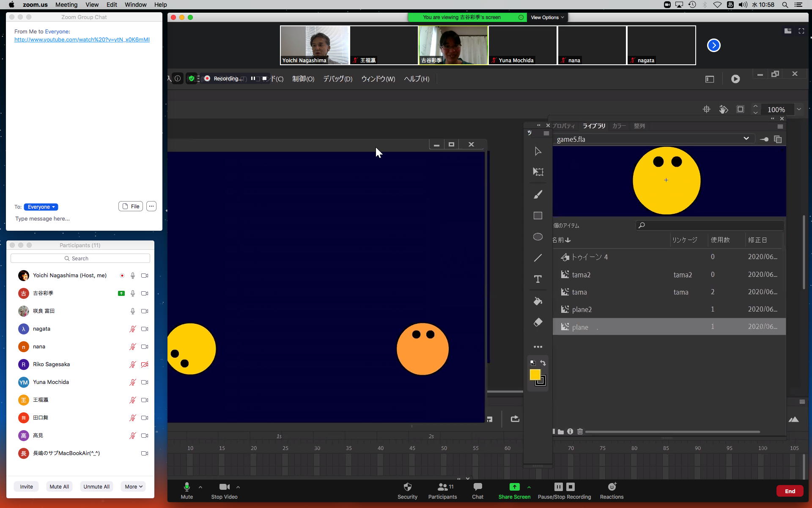Select the Line tool
812x508 pixels.
click(538, 258)
